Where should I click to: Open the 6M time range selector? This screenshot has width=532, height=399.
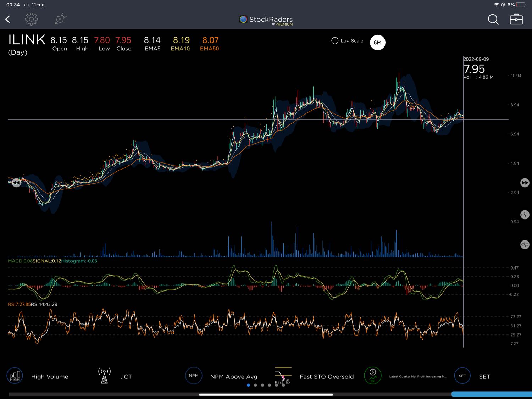click(x=377, y=43)
